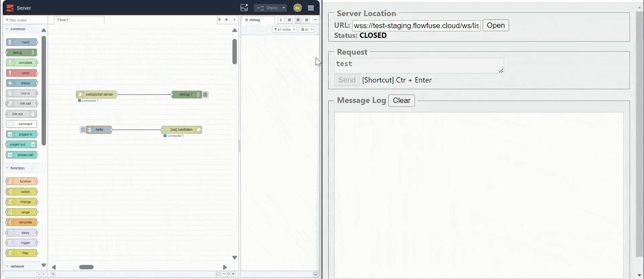Select the debug sidebar tab
Viewport: 644px width, 279px height.
[258, 20]
